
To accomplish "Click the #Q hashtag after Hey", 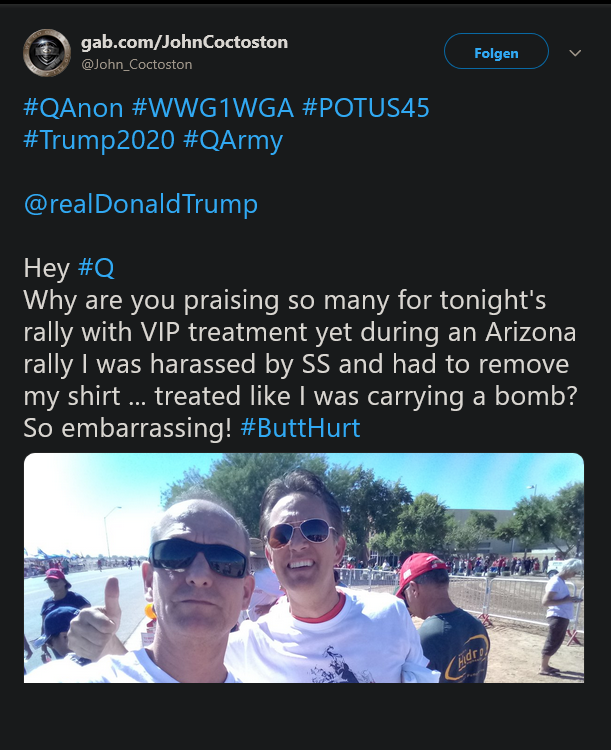I will coord(96,268).
